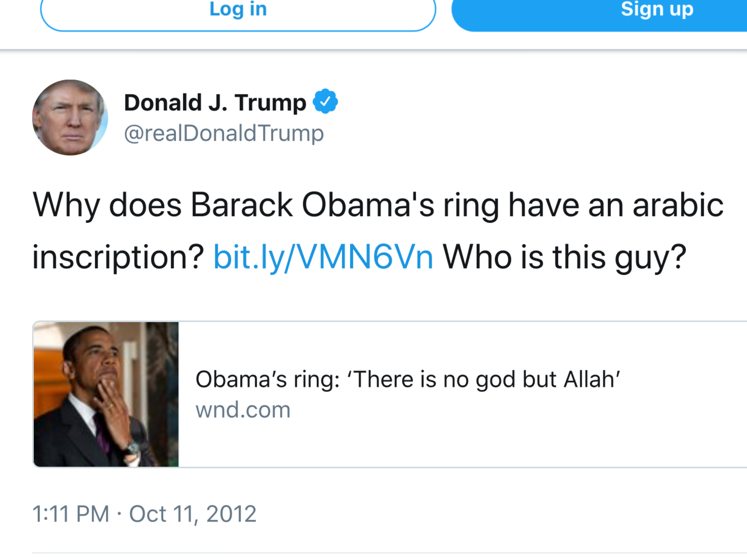
Task: Click the words "Barack Obama's" in the tweet
Action: point(313,205)
